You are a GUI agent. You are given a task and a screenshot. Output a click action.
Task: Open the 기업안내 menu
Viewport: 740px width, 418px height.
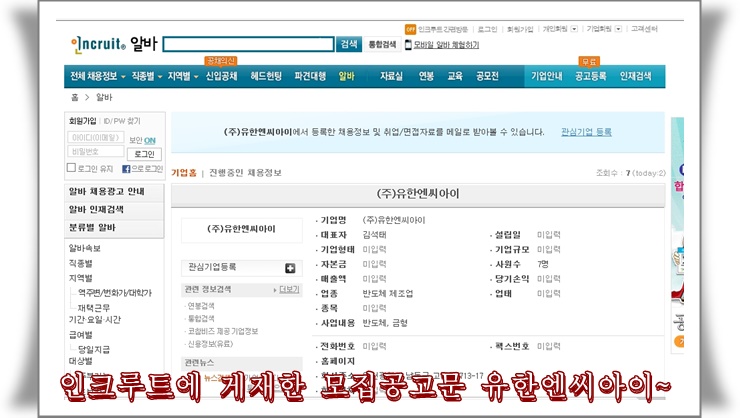547,76
